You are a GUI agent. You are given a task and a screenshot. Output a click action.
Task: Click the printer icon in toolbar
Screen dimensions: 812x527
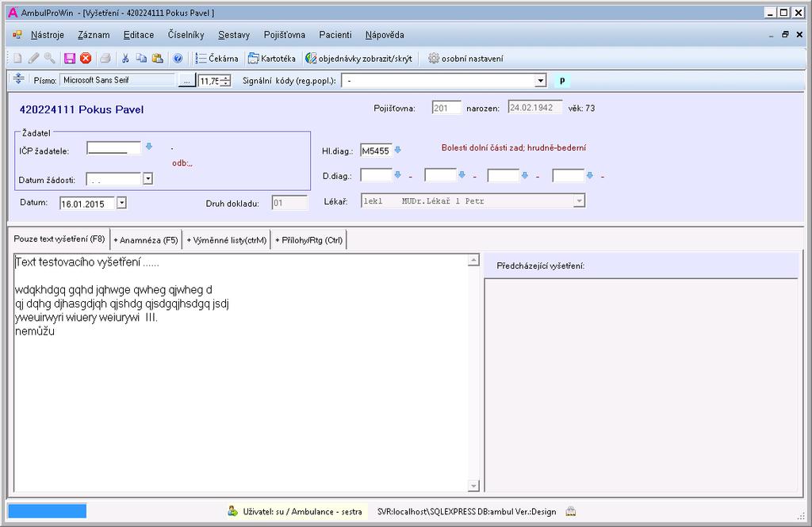105,59
